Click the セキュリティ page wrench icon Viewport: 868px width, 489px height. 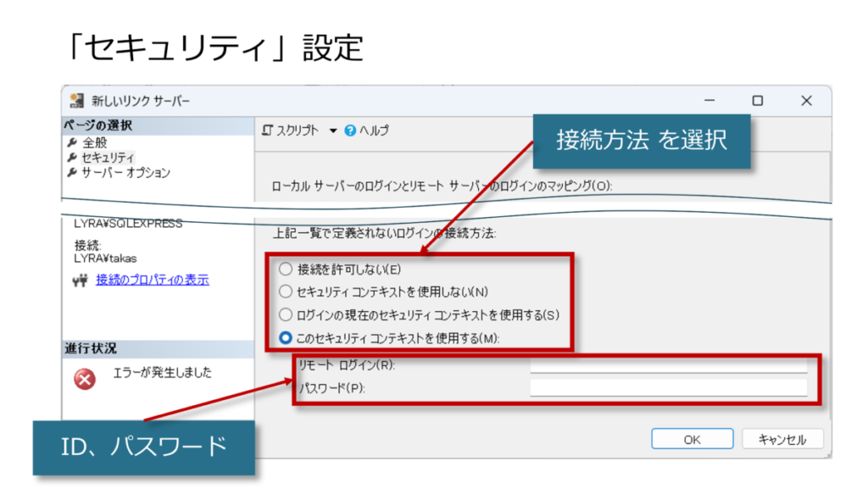click(x=72, y=158)
